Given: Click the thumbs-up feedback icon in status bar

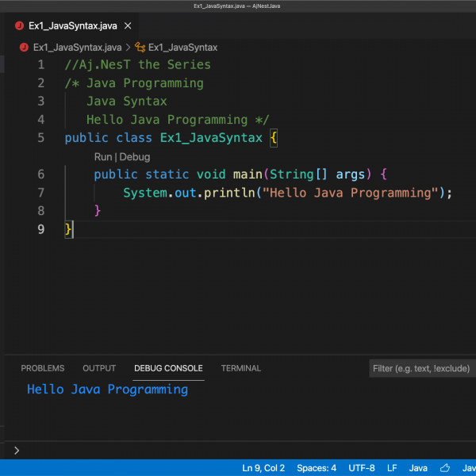Looking at the screenshot, I should coord(445,468).
